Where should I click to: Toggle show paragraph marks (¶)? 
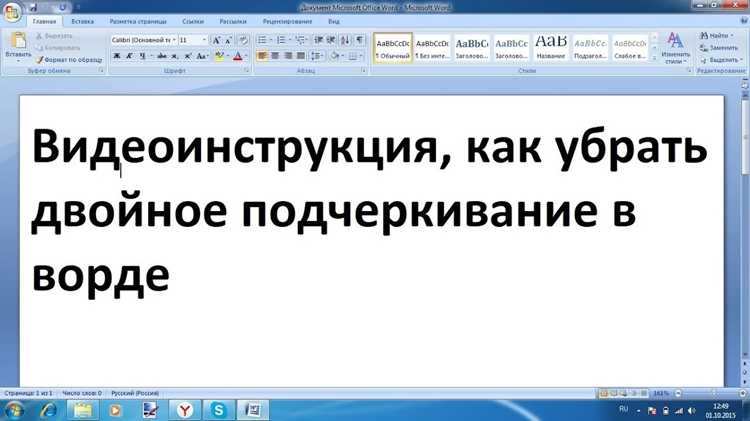point(360,40)
